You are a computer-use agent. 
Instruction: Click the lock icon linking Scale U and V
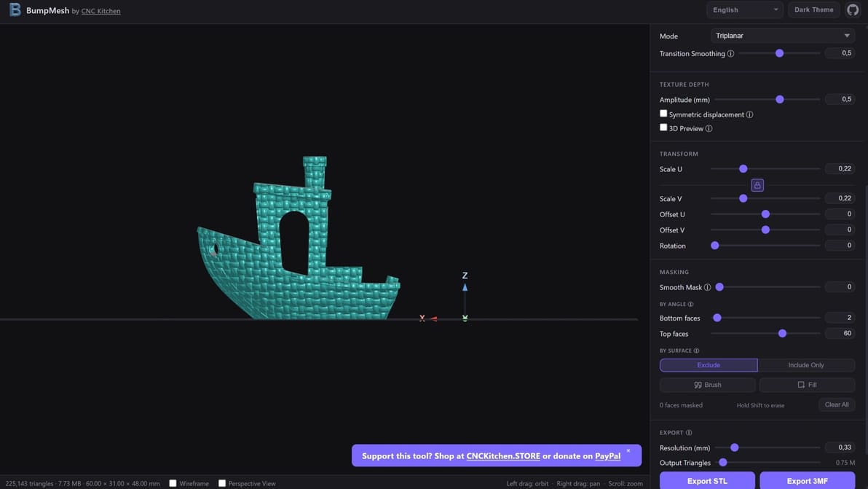[x=756, y=184]
